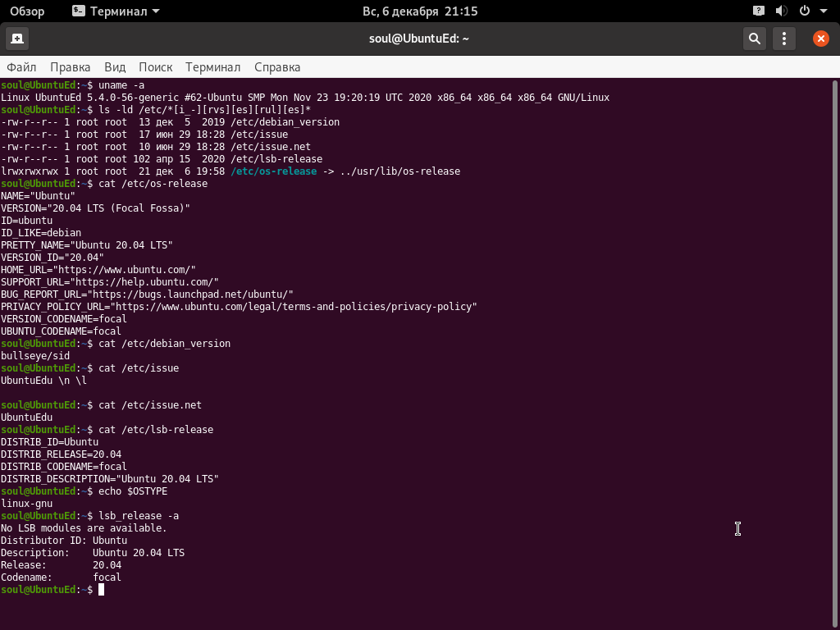The width and height of the screenshot is (840, 630).
Task: Click the window title soul@UbuntuEd: ~
Action: 419,39
